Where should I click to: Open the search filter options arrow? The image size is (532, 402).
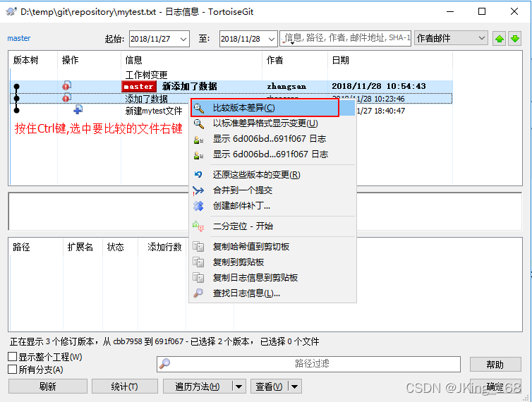click(x=292, y=43)
